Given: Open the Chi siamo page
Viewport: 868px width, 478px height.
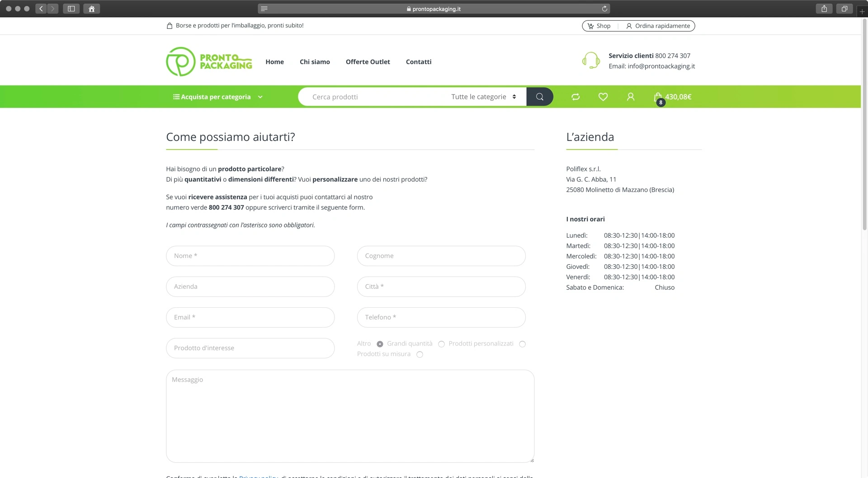Looking at the screenshot, I should tap(315, 62).
